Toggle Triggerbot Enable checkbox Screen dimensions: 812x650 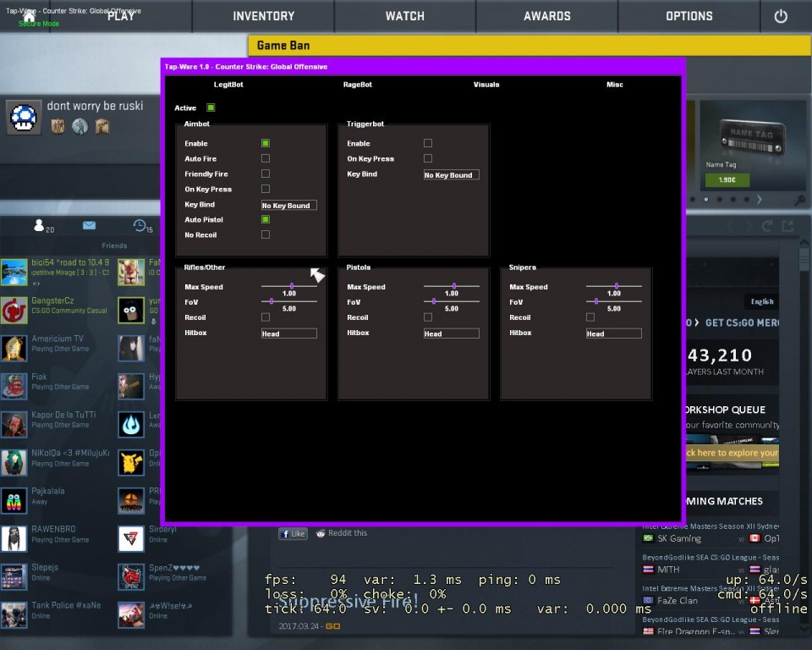coord(428,143)
